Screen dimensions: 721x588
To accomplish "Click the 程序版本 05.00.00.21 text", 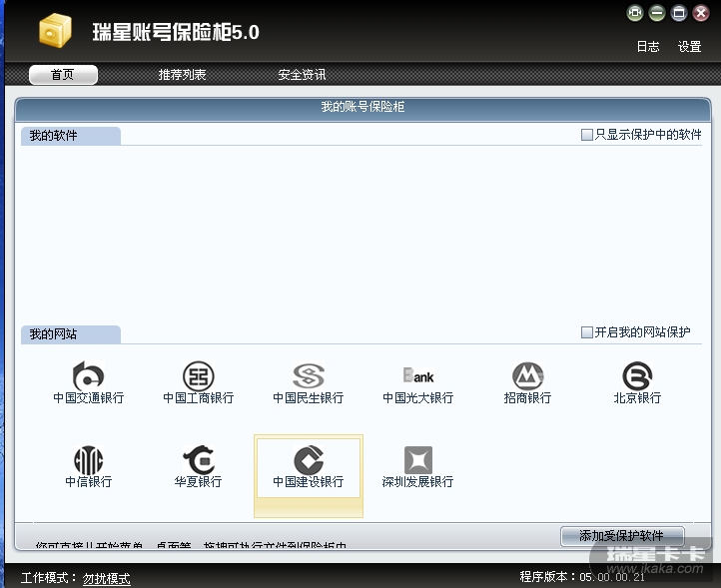I will [582, 576].
